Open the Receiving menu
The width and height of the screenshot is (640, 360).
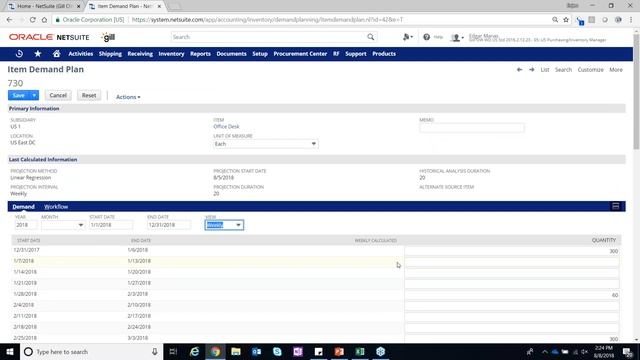point(140,54)
